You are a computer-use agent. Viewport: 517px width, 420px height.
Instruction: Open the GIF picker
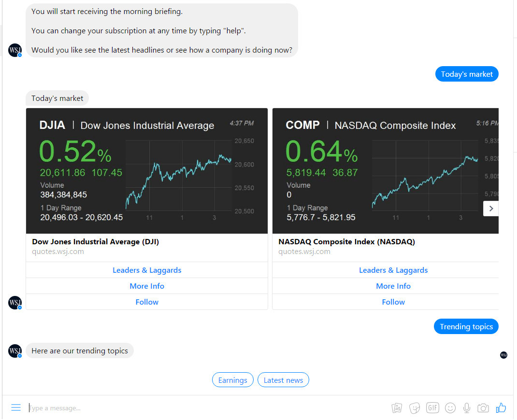(x=432, y=408)
